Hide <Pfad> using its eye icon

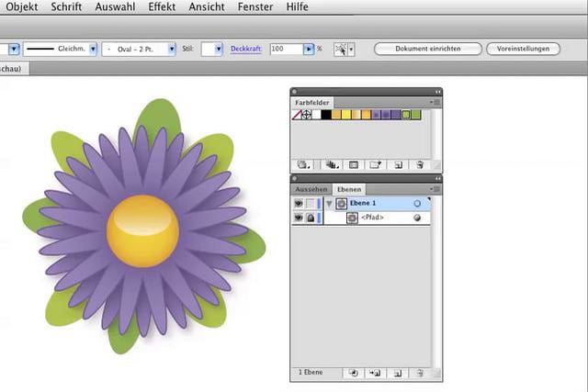pos(299,218)
